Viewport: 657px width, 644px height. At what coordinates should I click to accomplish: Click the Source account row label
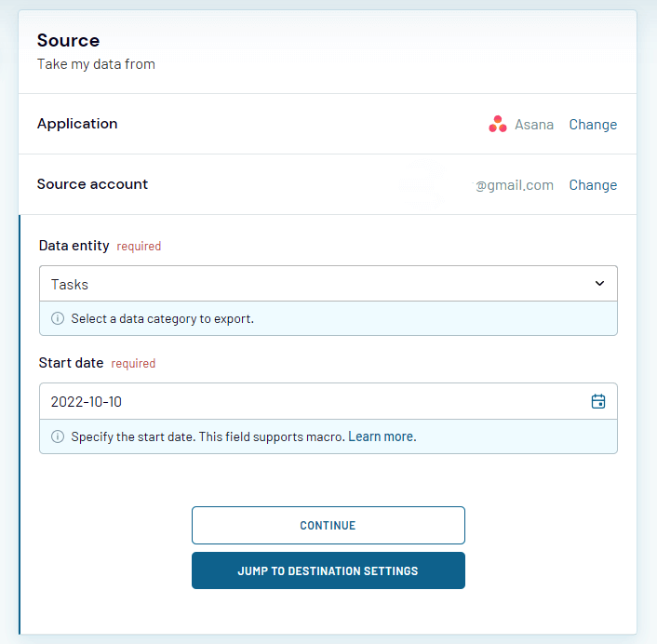pyautogui.click(x=93, y=184)
